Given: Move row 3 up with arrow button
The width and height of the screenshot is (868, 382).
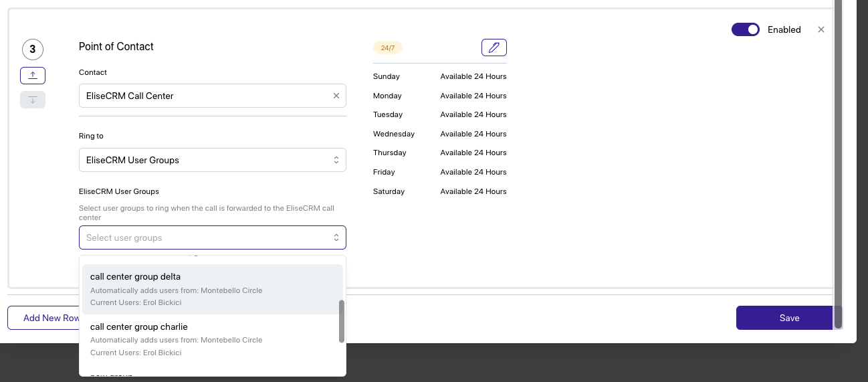Looking at the screenshot, I should click(x=33, y=76).
